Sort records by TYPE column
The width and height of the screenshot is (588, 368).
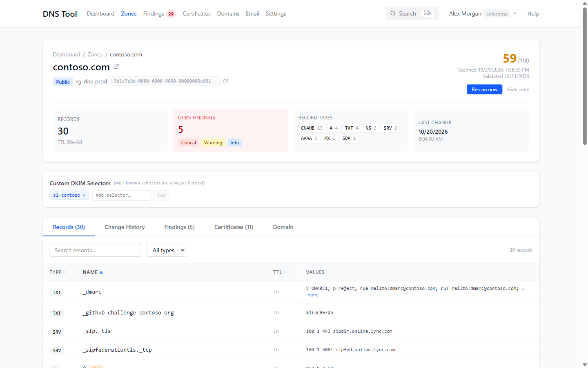tap(57, 272)
